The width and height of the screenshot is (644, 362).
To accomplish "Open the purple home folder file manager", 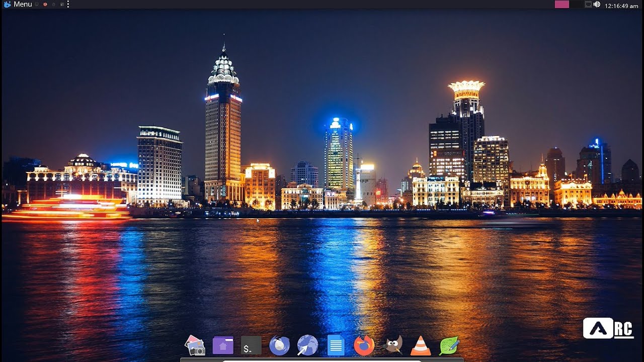I will [x=223, y=345].
